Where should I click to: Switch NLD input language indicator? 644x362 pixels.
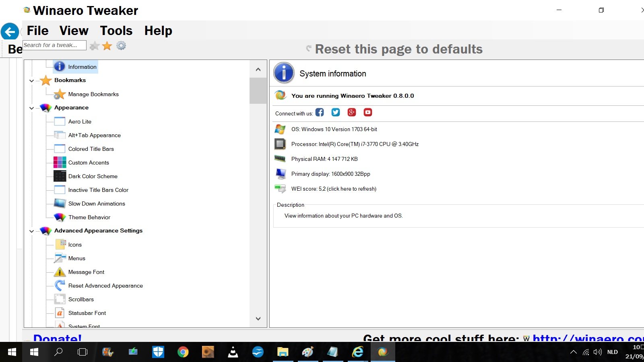tap(613, 352)
